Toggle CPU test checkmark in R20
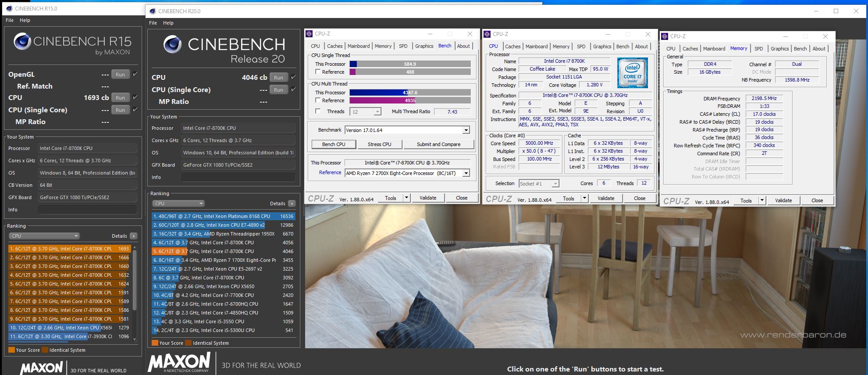This screenshot has height=375, width=868. [x=293, y=77]
